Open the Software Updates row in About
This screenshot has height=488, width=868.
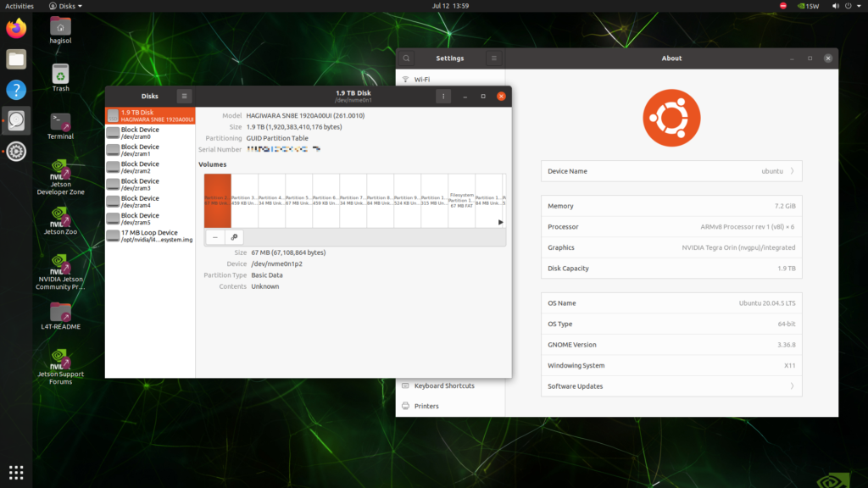coord(671,386)
